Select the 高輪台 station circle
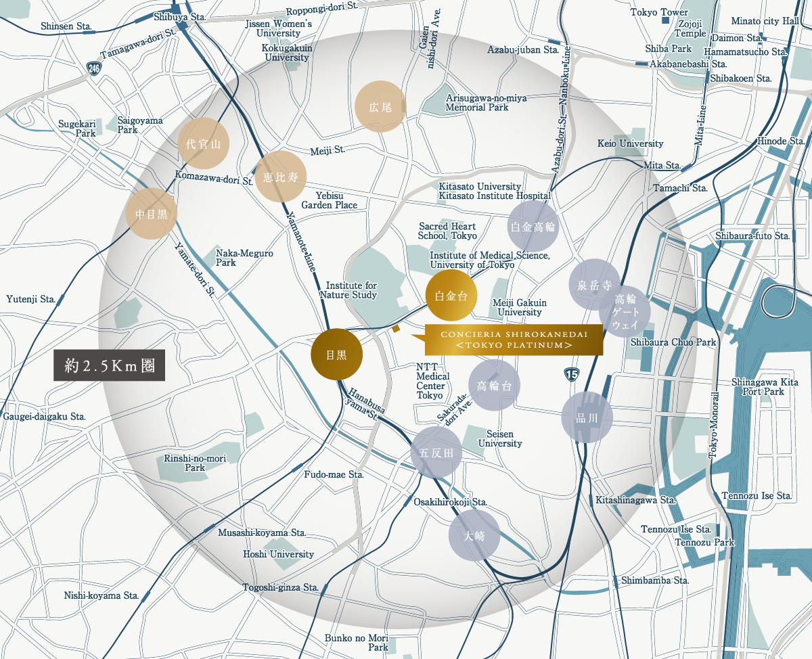812x659 pixels. [x=494, y=386]
